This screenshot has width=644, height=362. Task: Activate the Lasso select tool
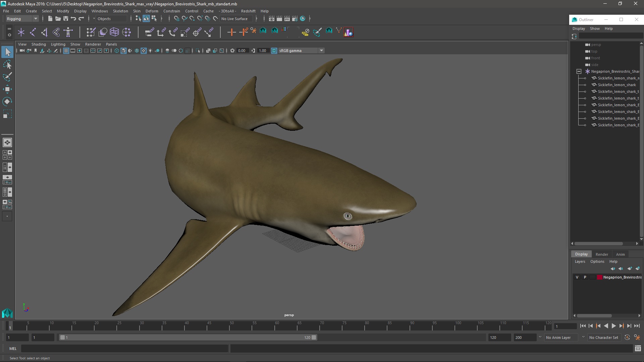(7, 64)
